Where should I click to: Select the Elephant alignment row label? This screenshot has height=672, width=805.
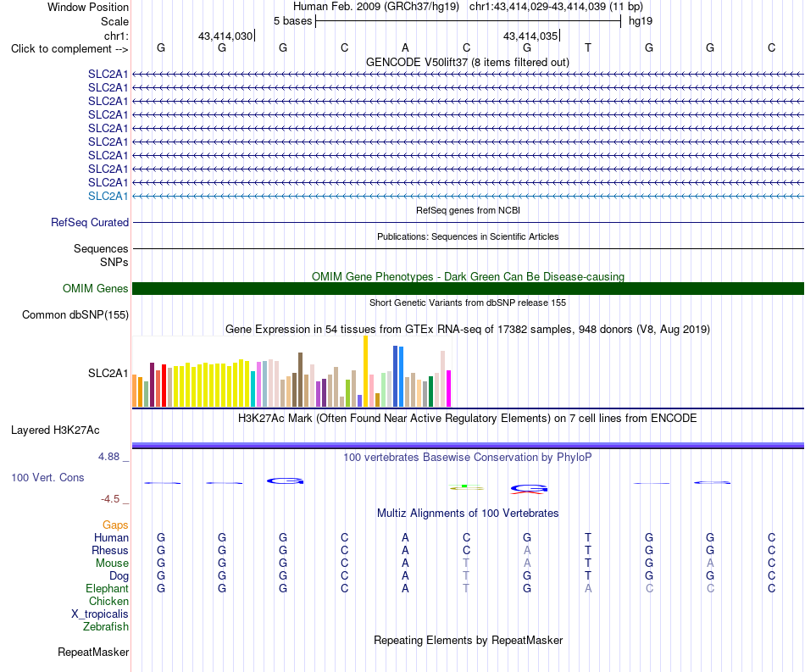(x=107, y=588)
